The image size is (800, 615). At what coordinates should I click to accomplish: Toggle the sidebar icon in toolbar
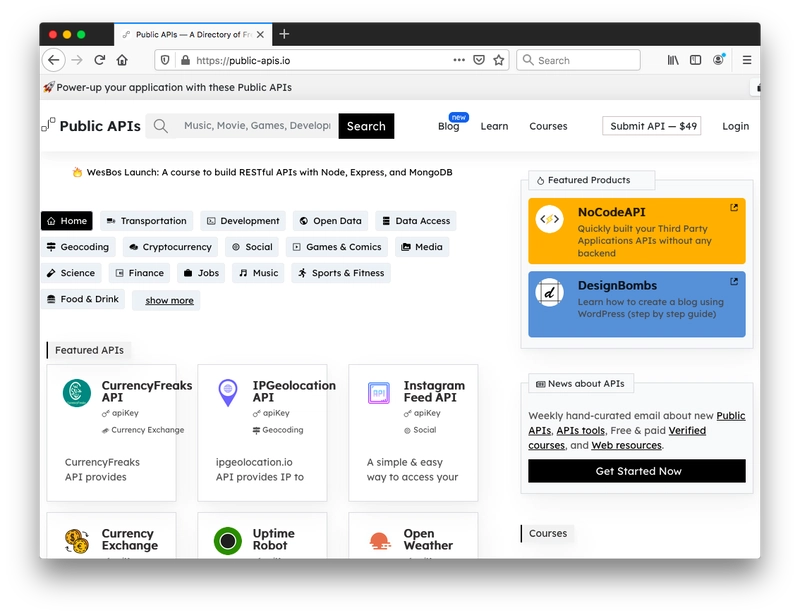[x=695, y=60]
